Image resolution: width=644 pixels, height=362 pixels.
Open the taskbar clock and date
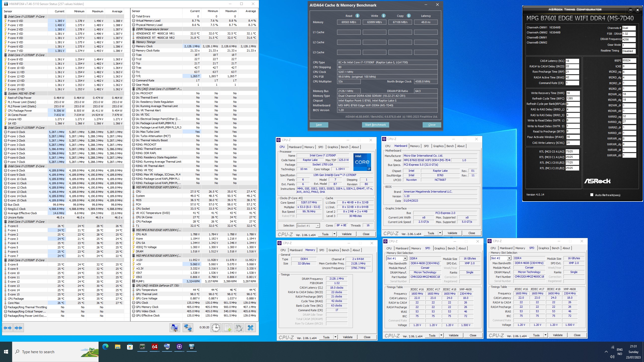[633, 352]
